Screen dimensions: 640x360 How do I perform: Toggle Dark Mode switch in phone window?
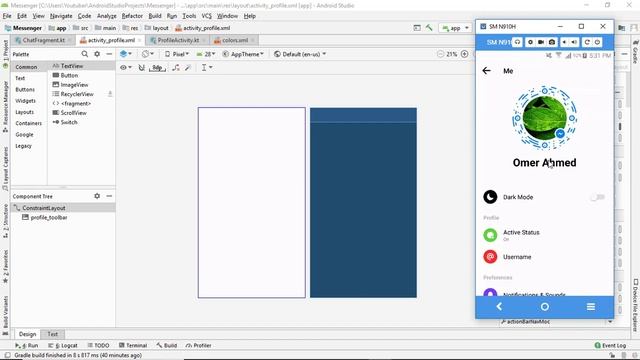(597, 197)
